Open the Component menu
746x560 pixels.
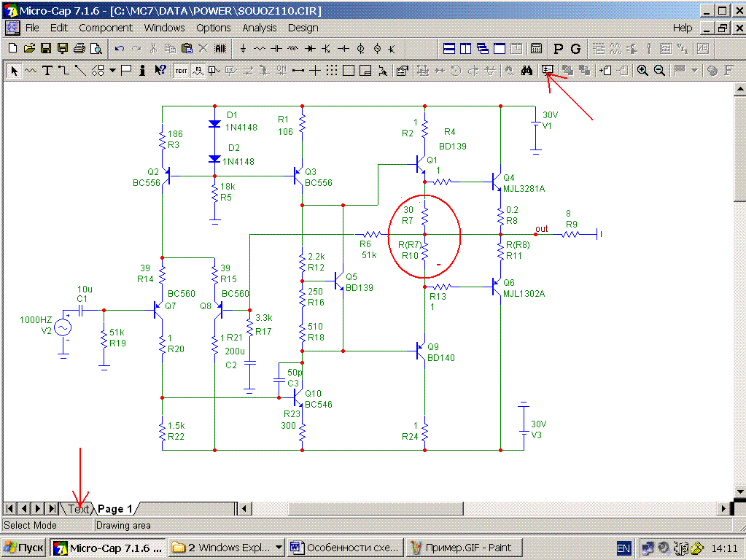pyautogui.click(x=106, y=28)
